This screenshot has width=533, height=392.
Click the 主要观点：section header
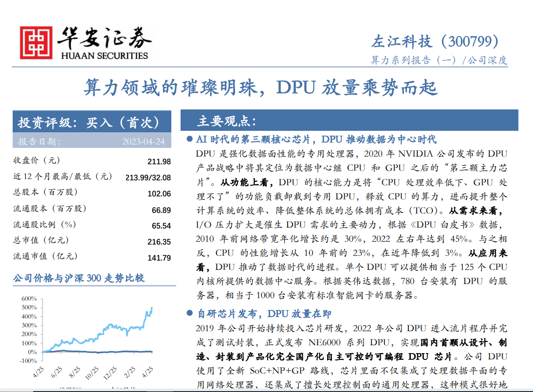(x=349, y=121)
